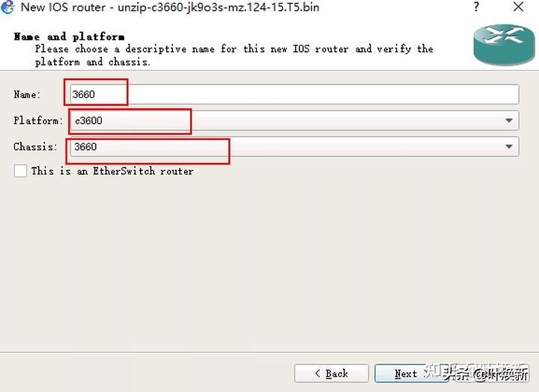Click the left arrow chevron on Back
The image size is (539, 392).
(x=317, y=373)
